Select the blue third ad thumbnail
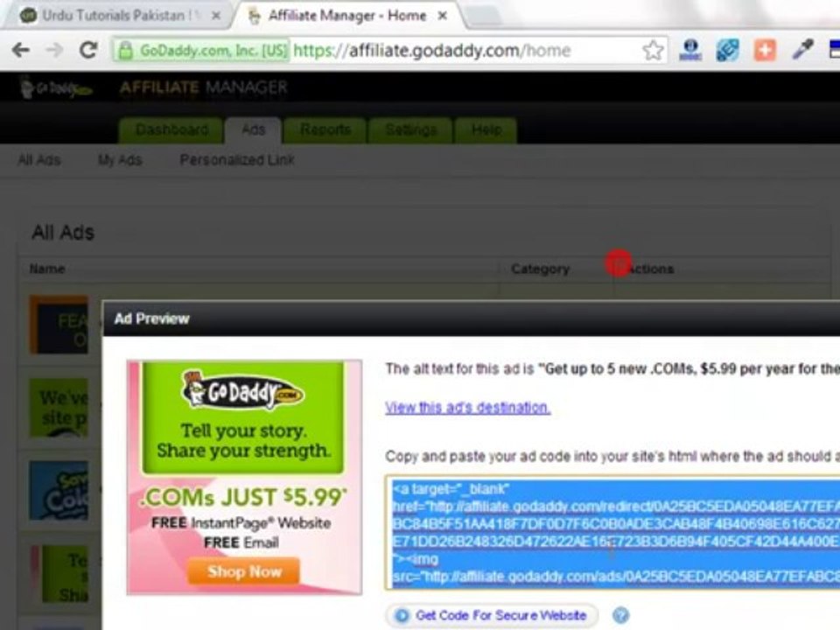 [59, 491]
